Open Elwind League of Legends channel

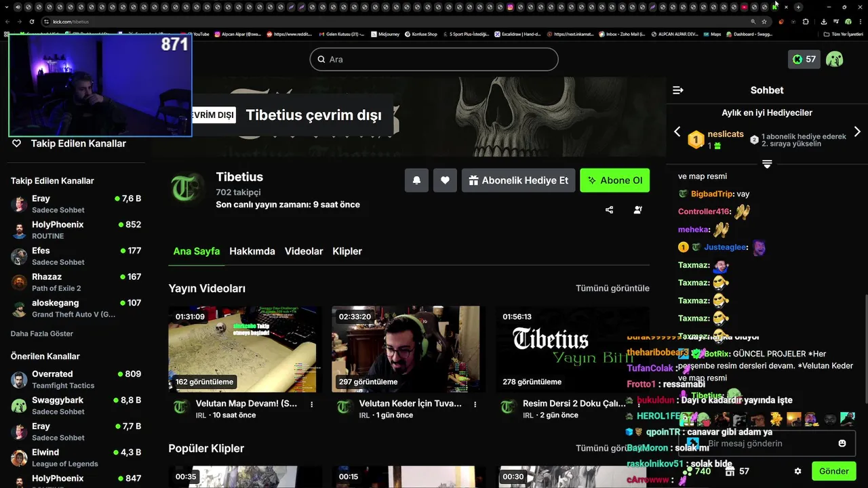tap(76, 457)
